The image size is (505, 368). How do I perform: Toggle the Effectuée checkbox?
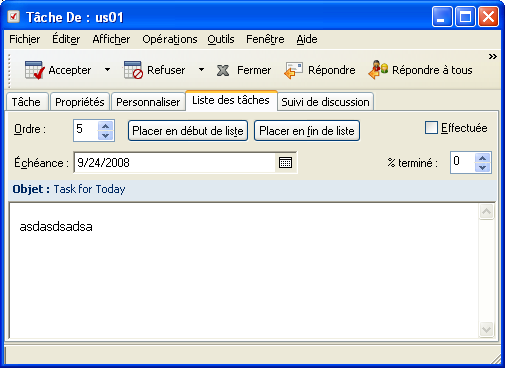[x=431, y=128]
